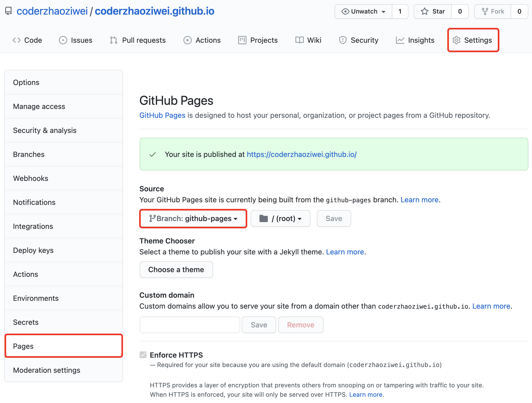Click the repository book icon beside the repo name

tap(8, 11)
